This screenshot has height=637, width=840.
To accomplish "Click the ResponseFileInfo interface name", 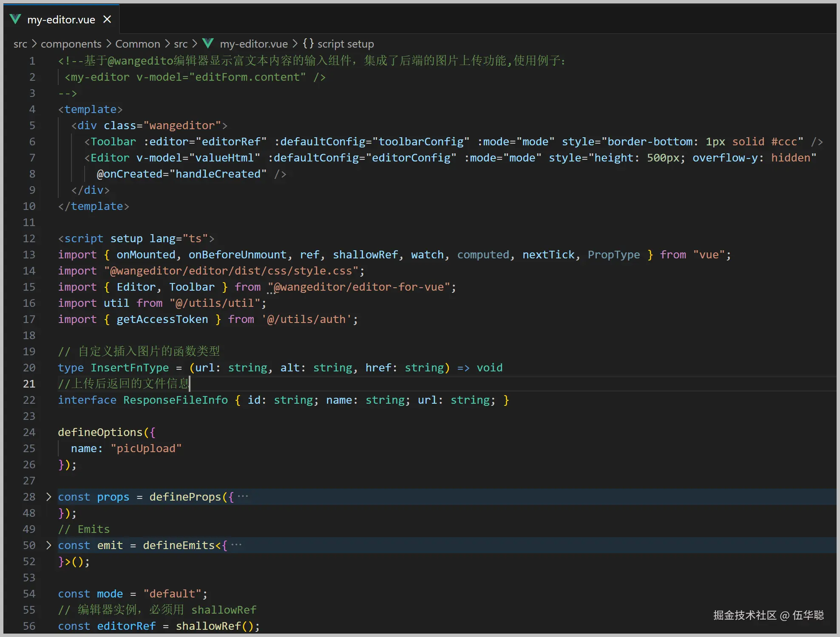I will [x=176, y=400].
